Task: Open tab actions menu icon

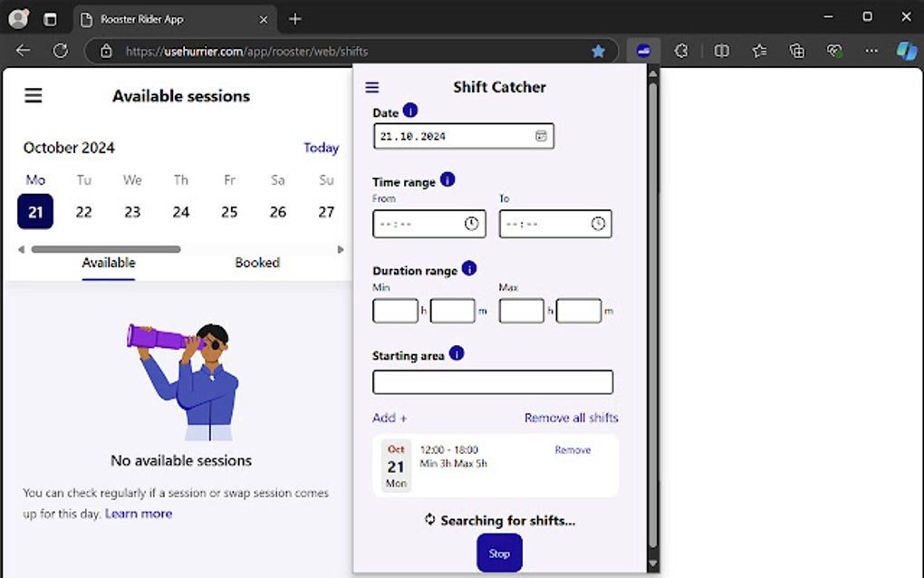Action: click(50, 19)
